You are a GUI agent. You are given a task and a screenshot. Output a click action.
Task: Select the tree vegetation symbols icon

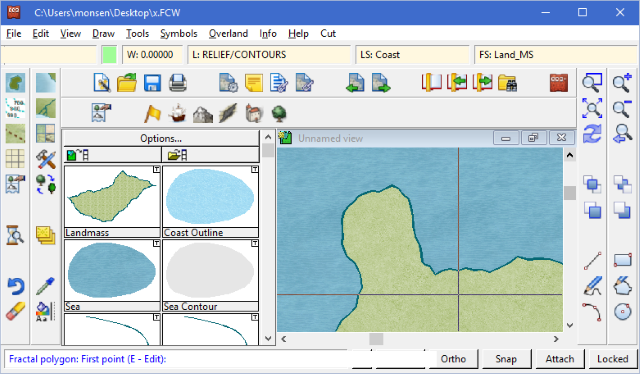279,113
